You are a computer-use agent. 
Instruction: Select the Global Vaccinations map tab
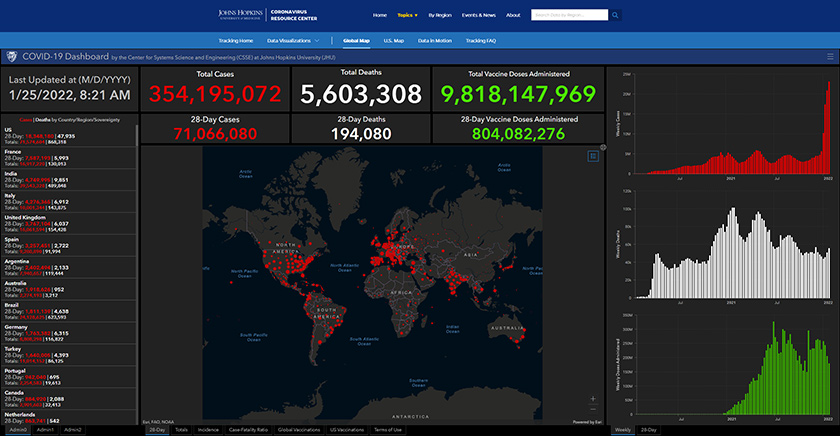click(x=299, y=429)
